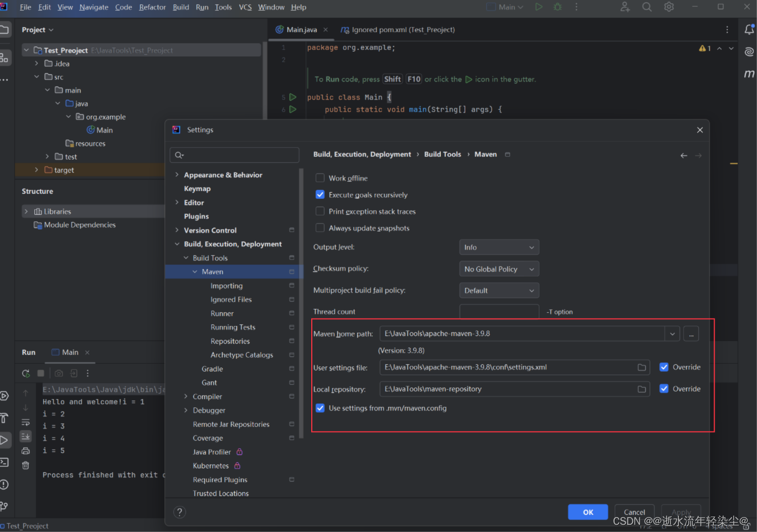The height and width of the screenshot is (532, 757).
Task: Click the Local repository path field
Action: coord(516,389)
